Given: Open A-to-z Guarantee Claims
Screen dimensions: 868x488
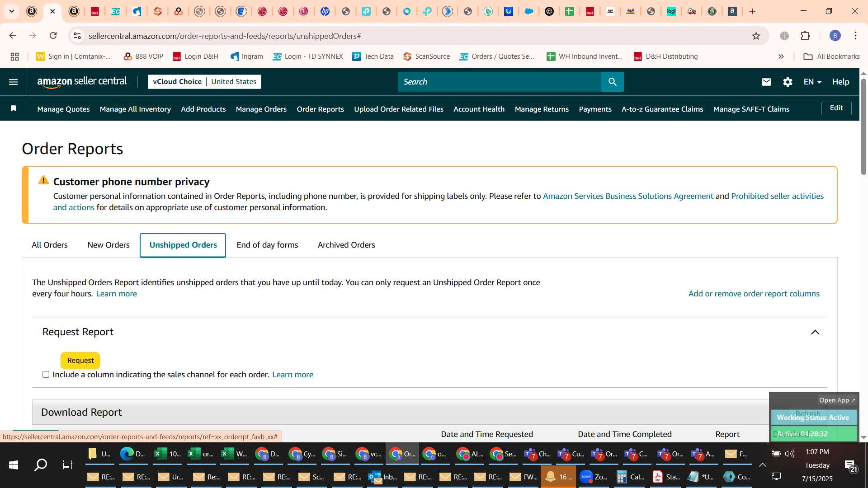Looking at the screenshot, I should (x=662, y=109).
